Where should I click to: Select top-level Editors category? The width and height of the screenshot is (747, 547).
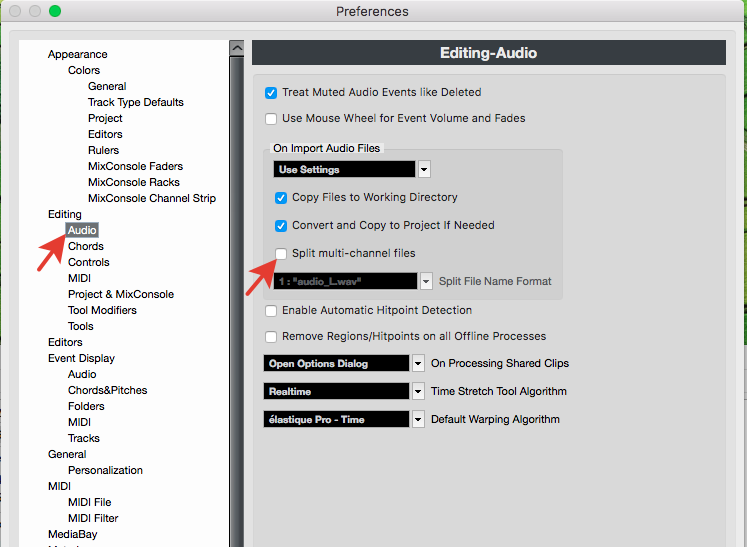(65, 343)
